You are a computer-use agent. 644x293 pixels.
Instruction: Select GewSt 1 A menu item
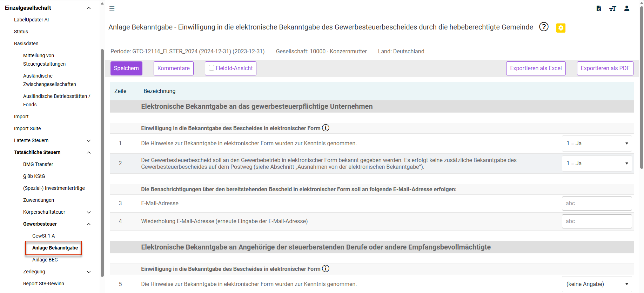[x=43, y=236]
